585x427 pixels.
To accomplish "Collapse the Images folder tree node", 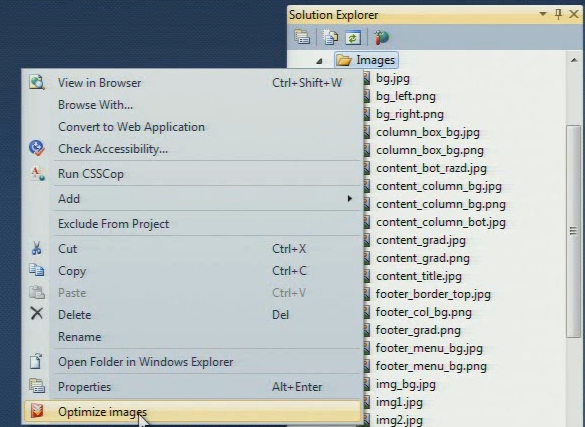I will (x=319, y=60).
